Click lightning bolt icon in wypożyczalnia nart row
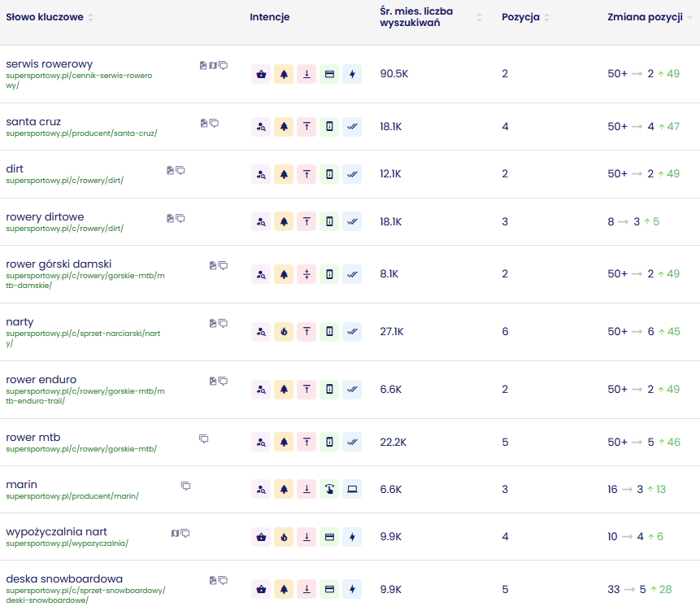 click(352, 537)
